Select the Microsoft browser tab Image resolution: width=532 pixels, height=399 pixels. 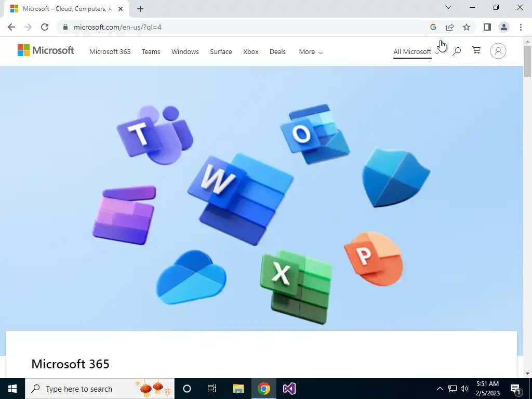tap(66, 9)
